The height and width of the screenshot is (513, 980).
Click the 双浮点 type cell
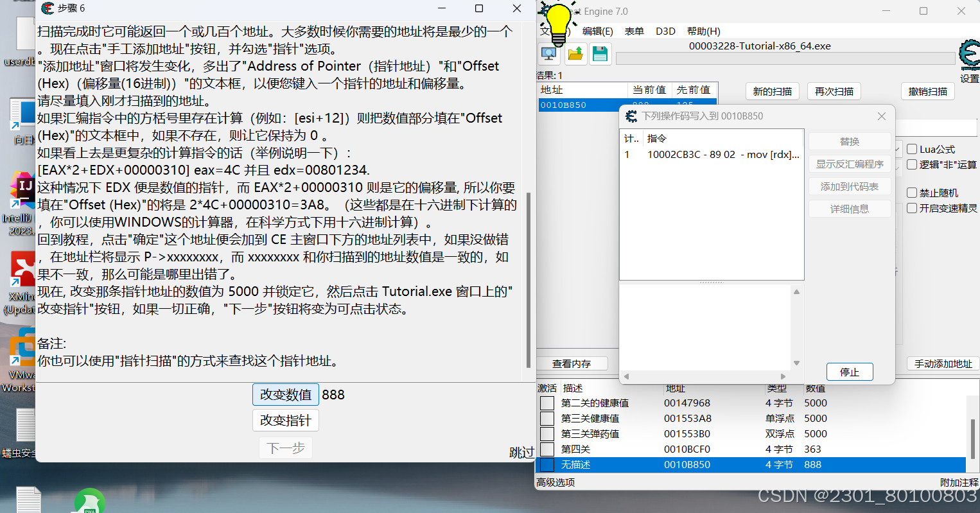coord(780,434)
